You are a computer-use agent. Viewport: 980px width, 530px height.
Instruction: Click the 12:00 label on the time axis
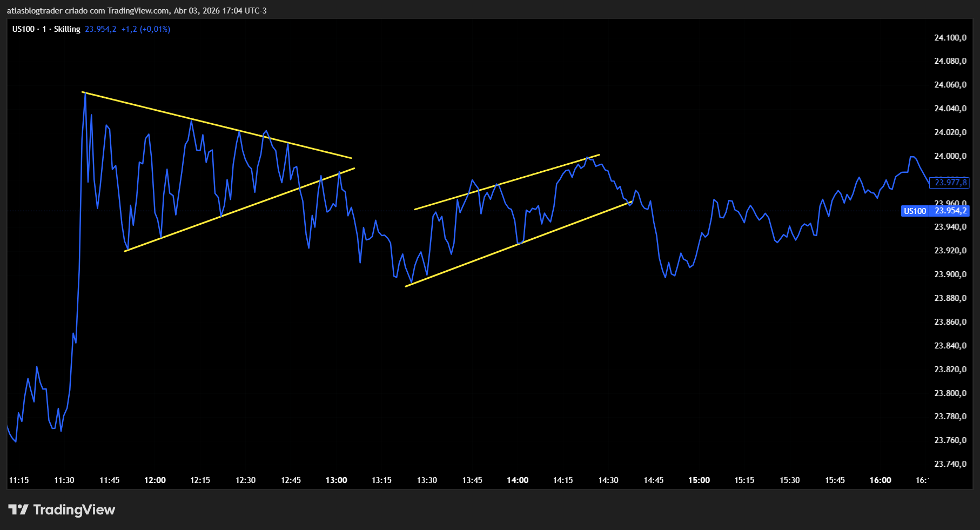pyautogui.click(x=155, y=480)
